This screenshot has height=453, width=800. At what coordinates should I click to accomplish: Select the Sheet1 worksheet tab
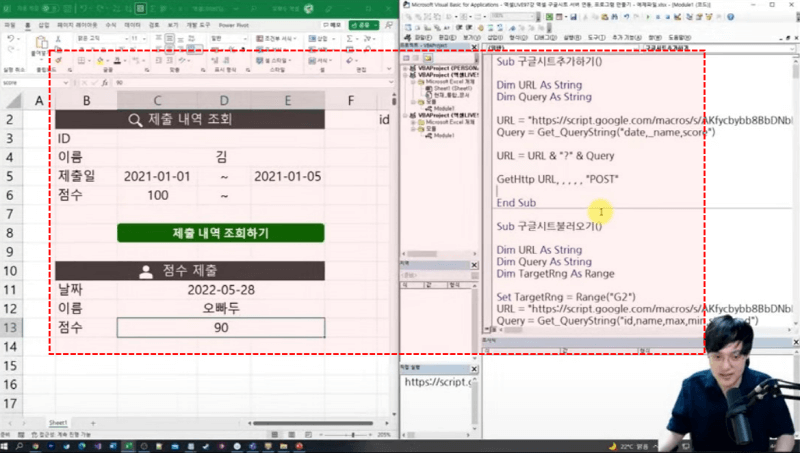click(58, 423)
